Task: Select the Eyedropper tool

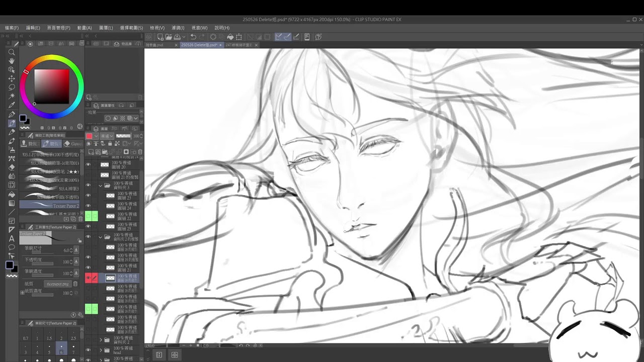Action: (12, 105)
